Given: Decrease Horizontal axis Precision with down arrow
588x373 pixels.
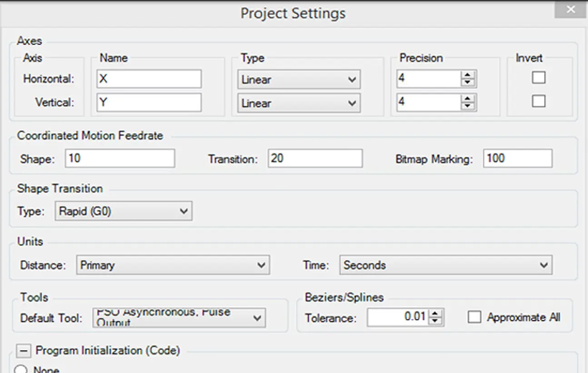Looking at the screenshot, I should (x=467, y=82).
